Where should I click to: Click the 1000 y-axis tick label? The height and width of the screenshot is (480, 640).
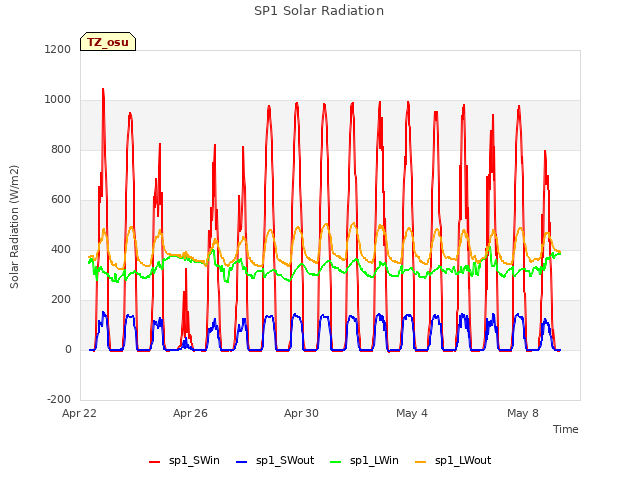pyautogui.click(x=58, y=100)
